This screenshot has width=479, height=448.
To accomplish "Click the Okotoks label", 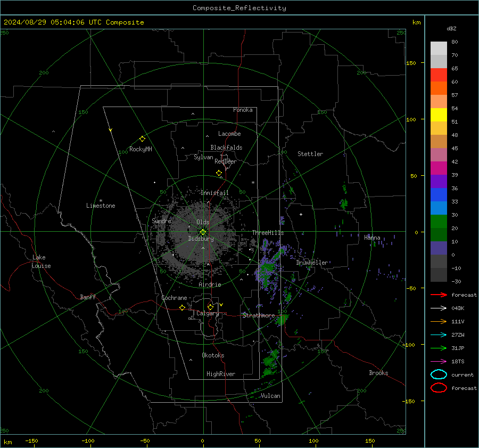I will [213, 355].
